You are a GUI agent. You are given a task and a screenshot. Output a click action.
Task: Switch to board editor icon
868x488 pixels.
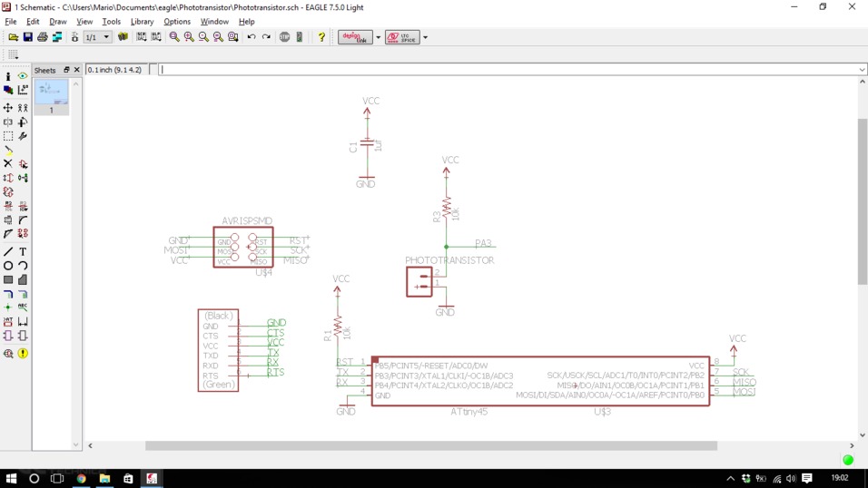tap(74, 37)
